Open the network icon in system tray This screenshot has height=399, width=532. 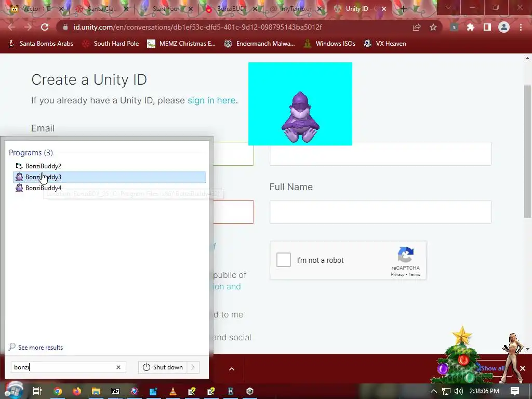tap(446, 391)
